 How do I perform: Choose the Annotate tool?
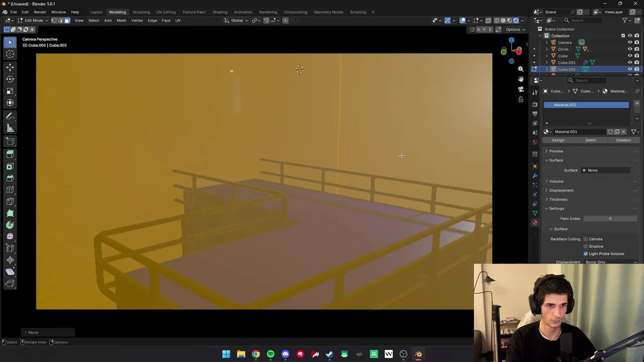click(10, 116)
